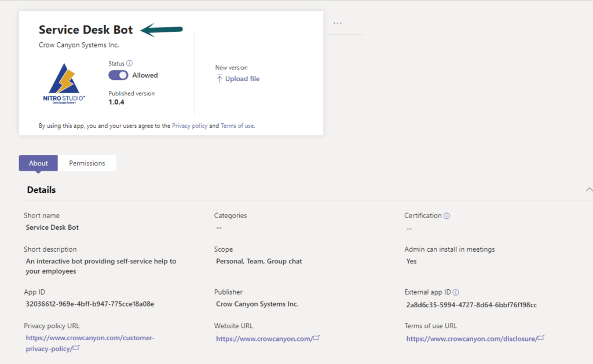Open the customer-privacy-policy URL link

point(90,343)
